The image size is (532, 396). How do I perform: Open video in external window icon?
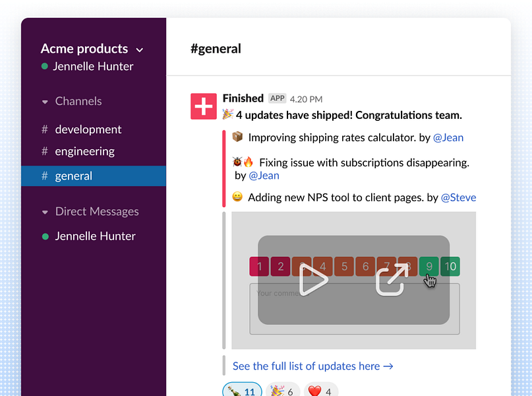(391, 280)
